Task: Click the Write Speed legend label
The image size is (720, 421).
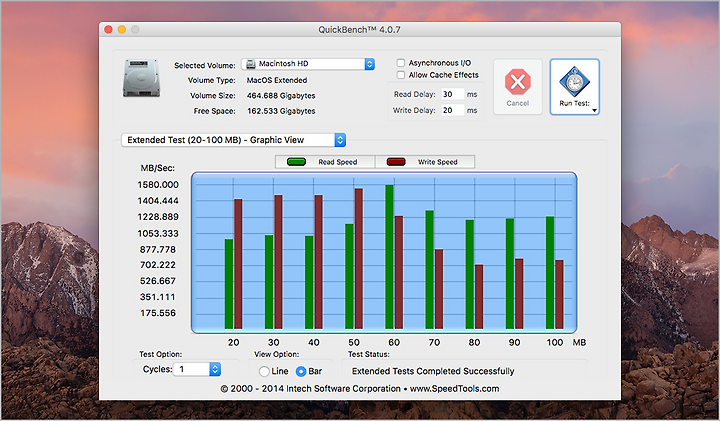Action: [x=438, y=162]
